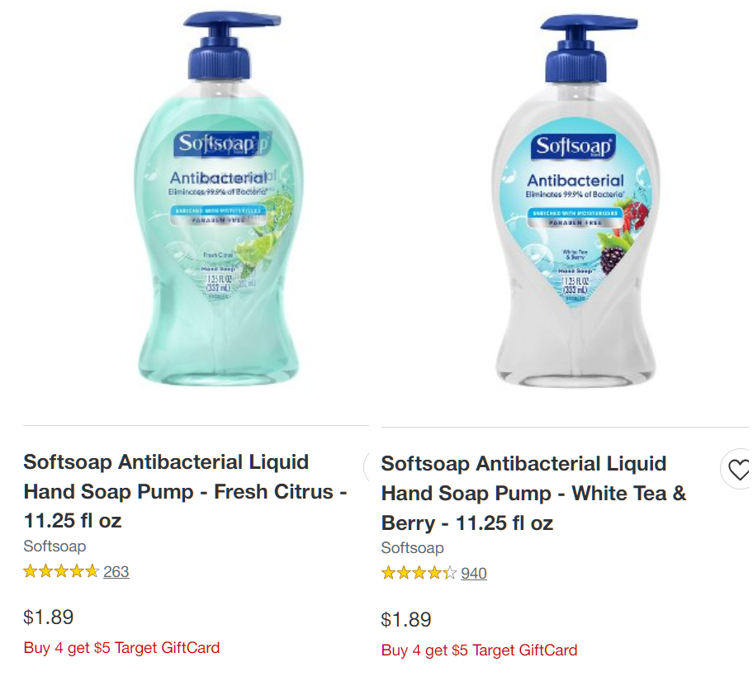Click the heart favorite icon for White Tea & Berry soap
Screen dimensions: 753x700
click(736, 469)
